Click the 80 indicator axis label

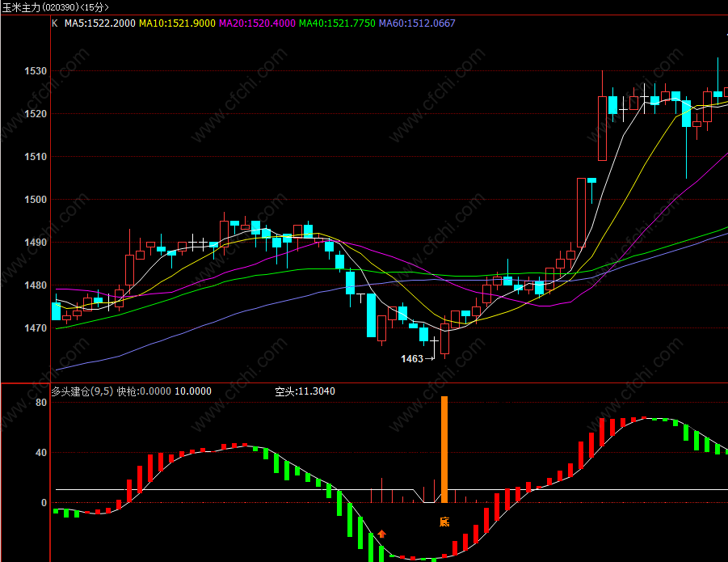[x=41, y=402]
